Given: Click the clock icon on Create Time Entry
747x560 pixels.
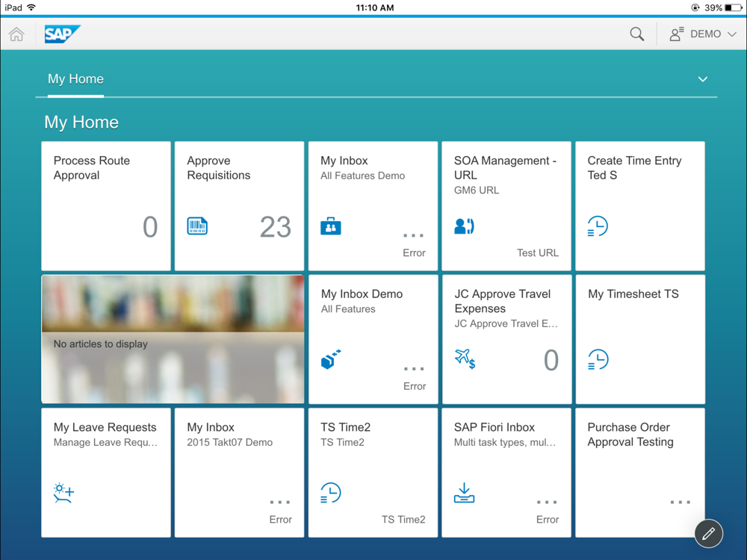Looking at the screenshot, I should pos(598,226).
